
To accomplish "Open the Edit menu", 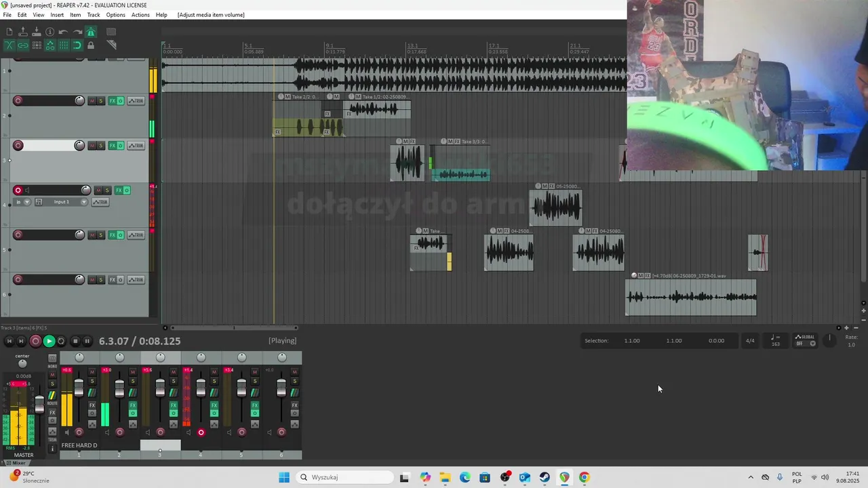I will [22, 15].
